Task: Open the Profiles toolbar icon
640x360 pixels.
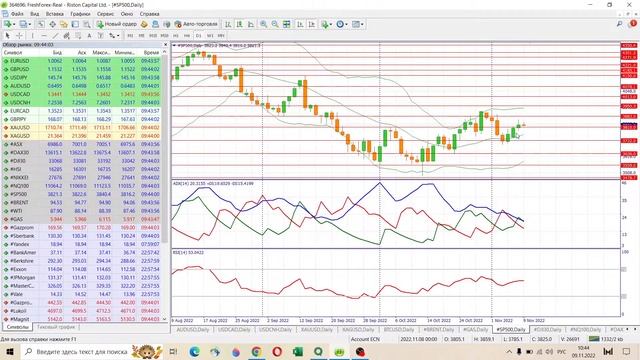Action: (23, 24)
